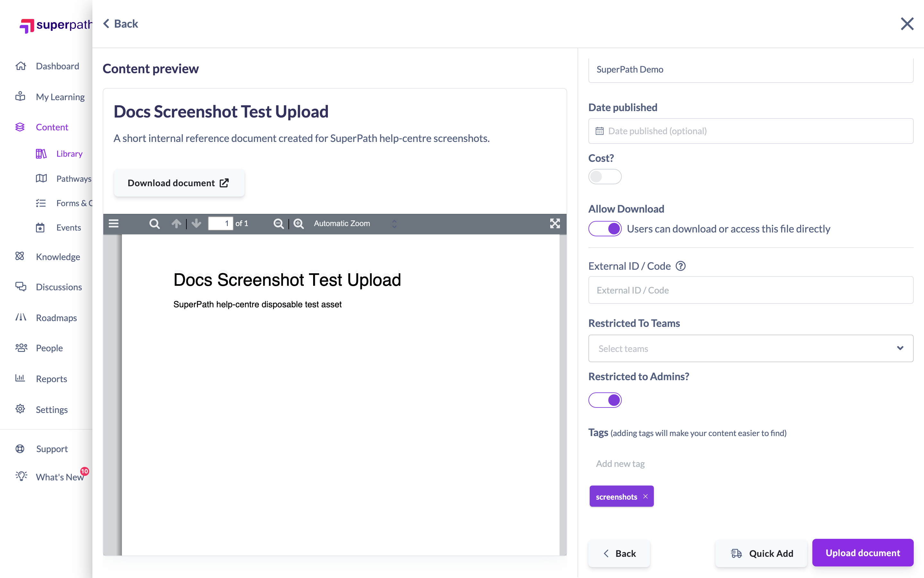924x578 pixels.
Task: Go to previous PDF page
Action: (176, 223)
